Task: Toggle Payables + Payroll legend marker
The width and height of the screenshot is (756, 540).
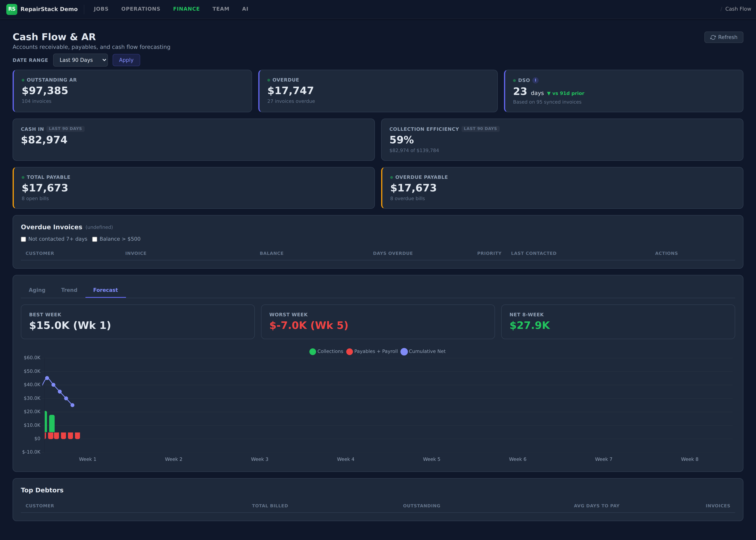Action: 349,352
